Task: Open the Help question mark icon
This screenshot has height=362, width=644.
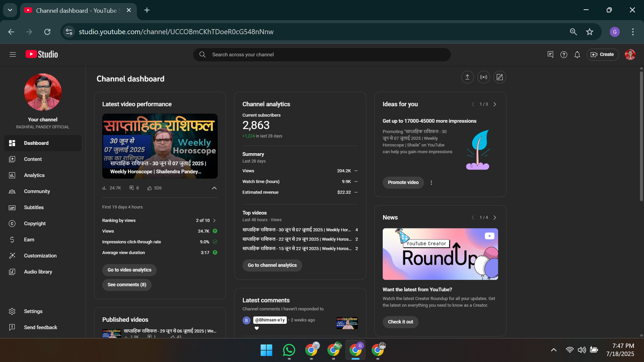Action: point(563,54)
